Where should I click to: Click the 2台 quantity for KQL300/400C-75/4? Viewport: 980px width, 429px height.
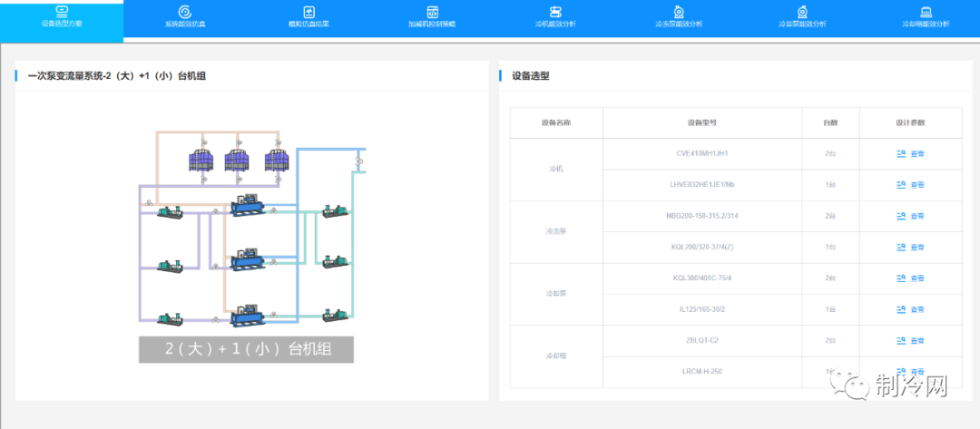pyautogui.click(x=830, y=278)
